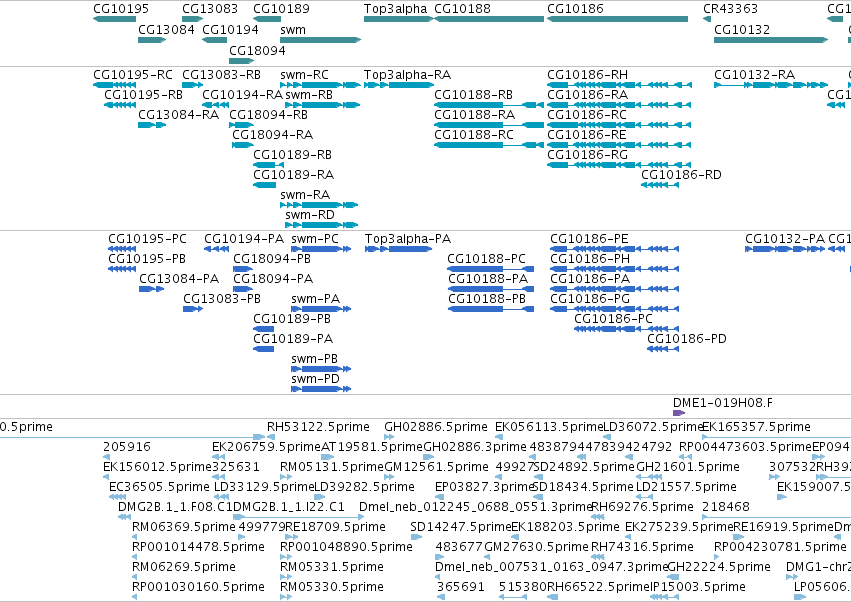The height and width of the screenshot is (602, 851).
Task: Open the swm-RC transcript
Action: (x=320, y=85)
